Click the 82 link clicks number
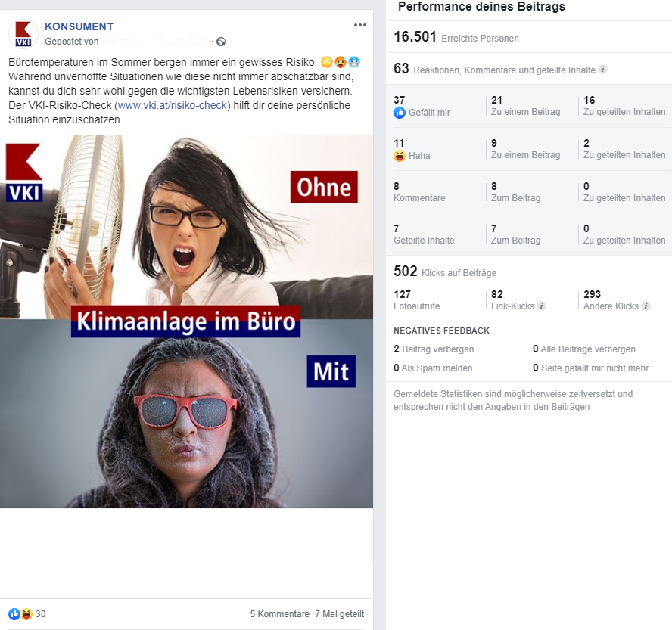672x630 pixels. [496, 294]
